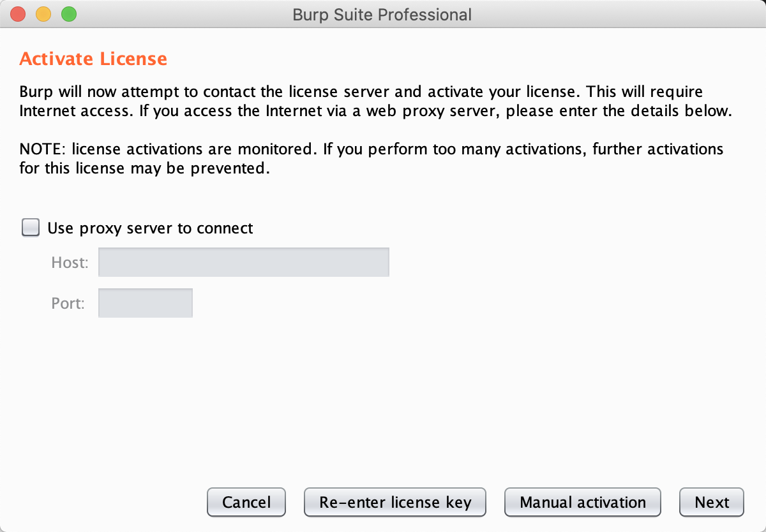Click the "Use proxy server to connect" label
The height and width of the screenshot is (532, 766).
point(151,228)
